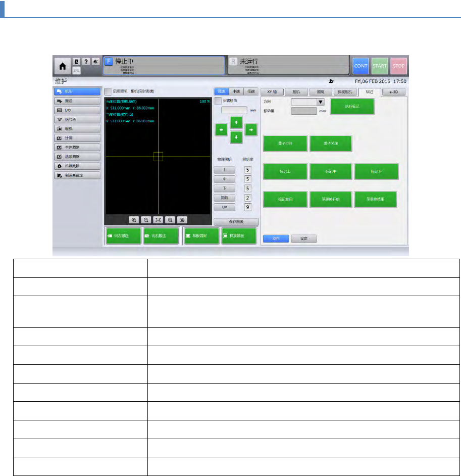Open the 搬送 maintenance section
The image size is (461, 476).
[77, 101]
